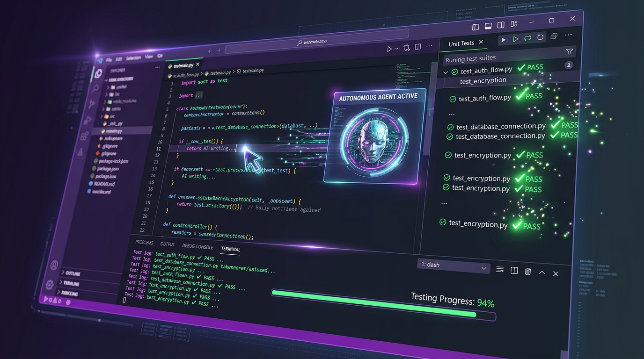Viewport: 644px width, 359px height.
Task: Click the split terminal icon
Action: [514, 270]
